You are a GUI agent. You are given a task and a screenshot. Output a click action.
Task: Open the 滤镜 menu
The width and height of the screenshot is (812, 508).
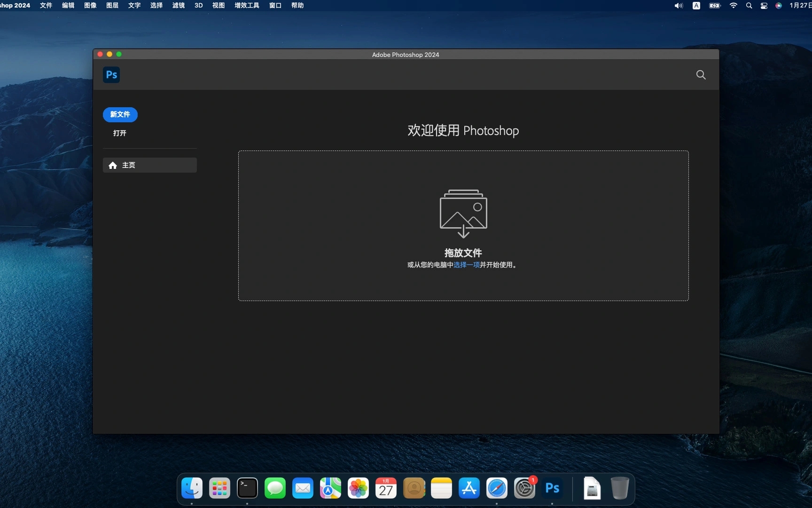(179, 6)
